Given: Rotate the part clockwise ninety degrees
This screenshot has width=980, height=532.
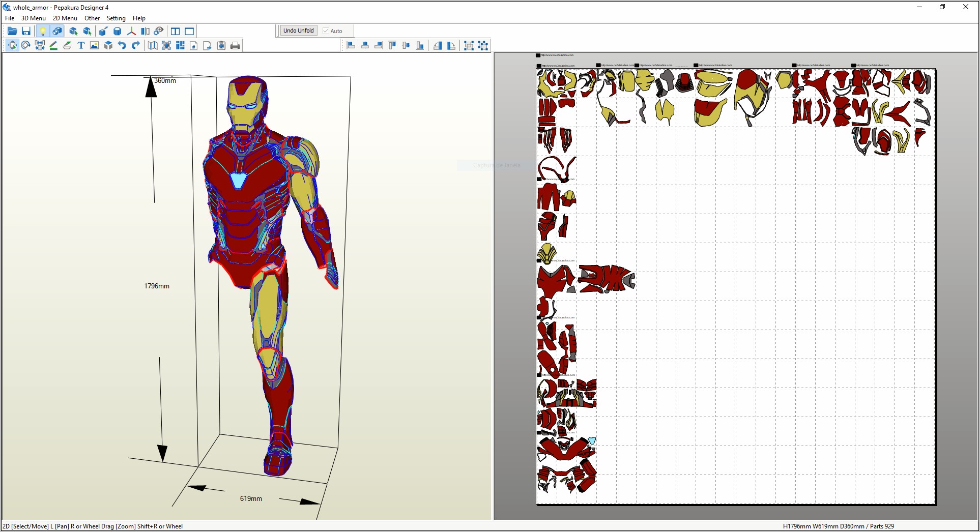Looking at the screenshot, I should (x=451, y=46).
